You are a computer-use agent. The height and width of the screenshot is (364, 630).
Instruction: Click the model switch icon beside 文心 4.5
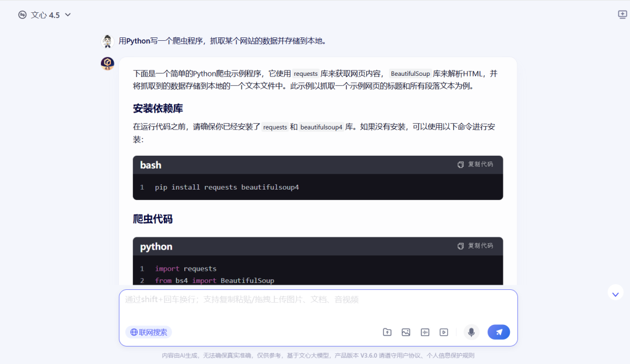point(23,15)
